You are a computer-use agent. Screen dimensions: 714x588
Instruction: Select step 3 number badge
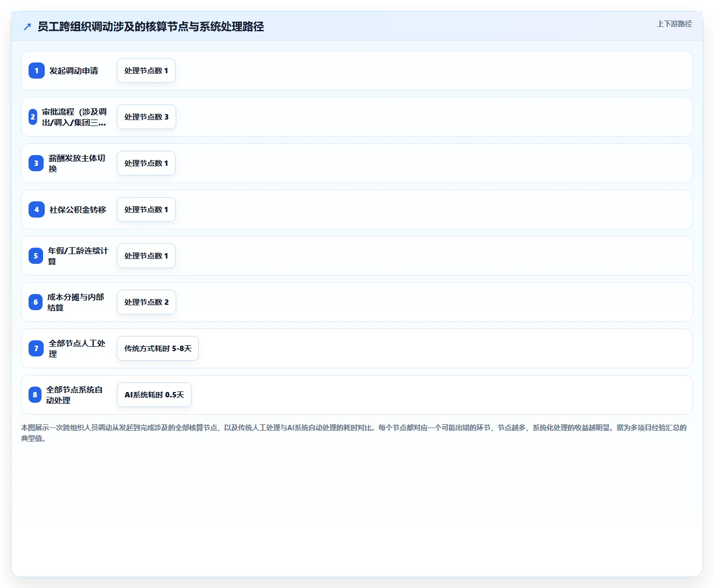(x=36, y=163)
